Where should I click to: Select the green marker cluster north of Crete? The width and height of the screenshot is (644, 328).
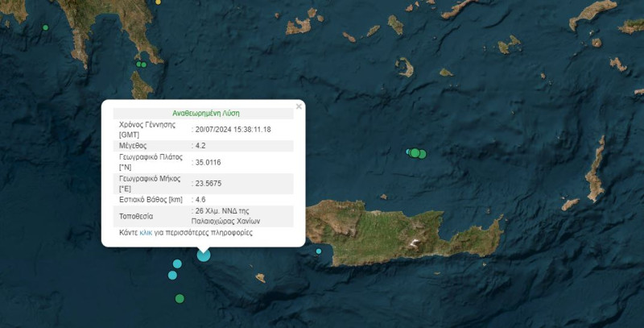coord(415,153)
